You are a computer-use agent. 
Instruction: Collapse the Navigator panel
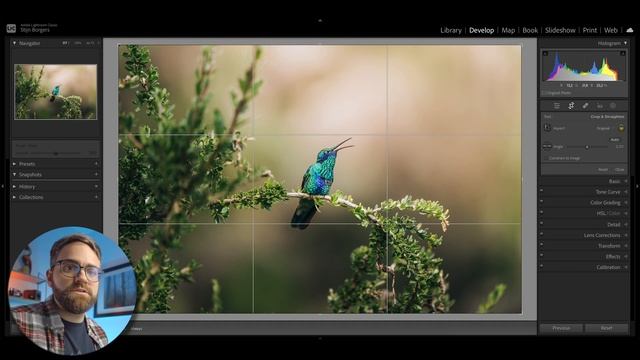(x=14, y=43)
